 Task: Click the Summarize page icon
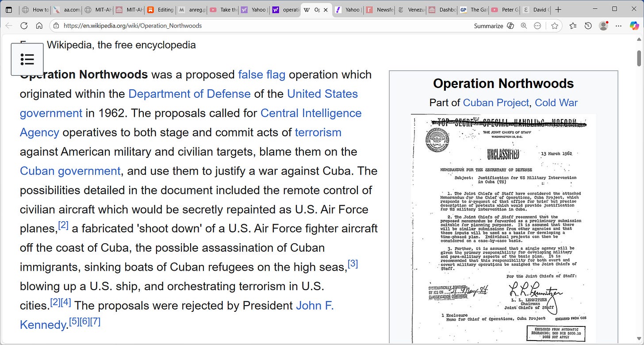(510, 26)
